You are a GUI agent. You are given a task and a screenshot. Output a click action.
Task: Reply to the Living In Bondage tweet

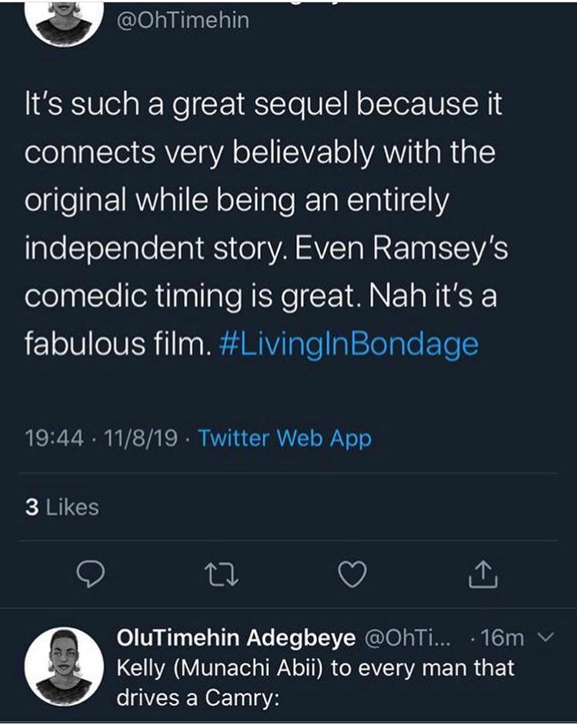[x=92, y=574]
